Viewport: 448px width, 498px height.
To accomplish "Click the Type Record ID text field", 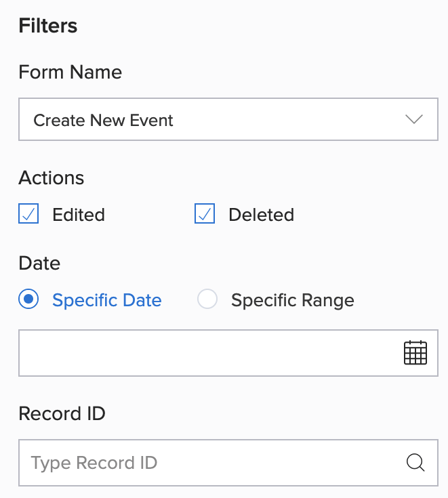I will [x=203, y=463].
